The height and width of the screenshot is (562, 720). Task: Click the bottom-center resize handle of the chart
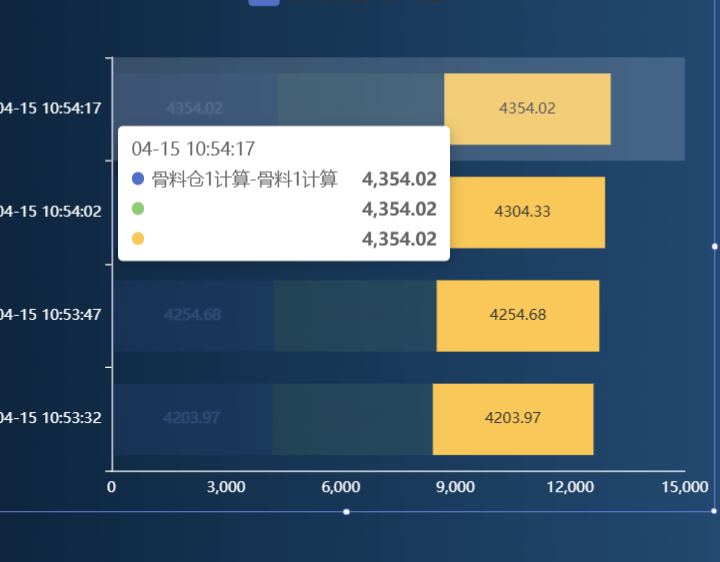346,512
